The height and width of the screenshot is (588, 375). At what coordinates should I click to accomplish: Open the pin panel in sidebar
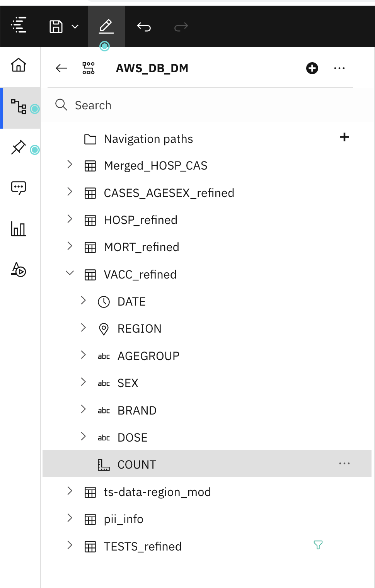(19, 147)
